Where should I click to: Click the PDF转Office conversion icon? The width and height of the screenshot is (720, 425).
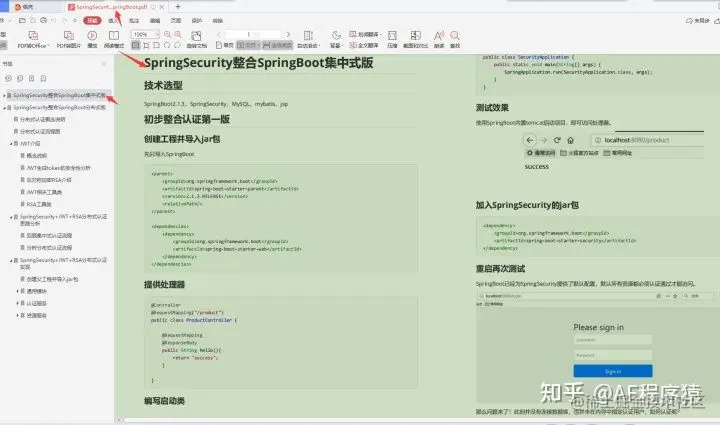[33, 36]
